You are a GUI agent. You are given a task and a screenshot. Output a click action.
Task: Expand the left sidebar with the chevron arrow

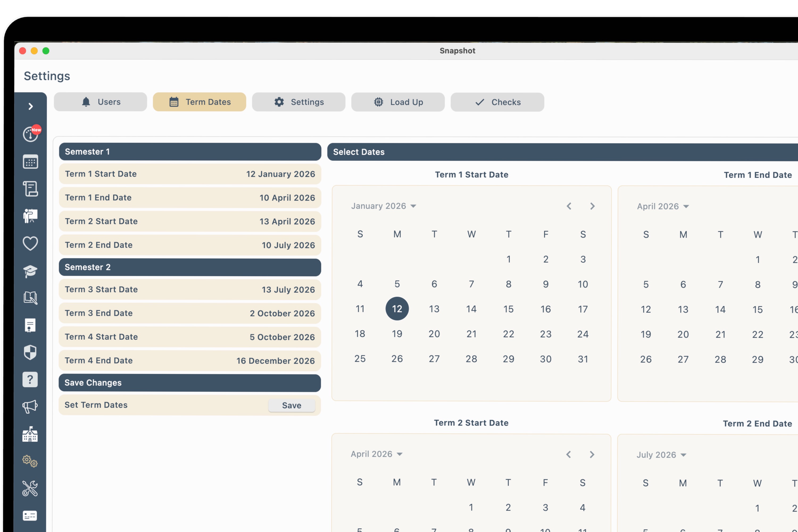pos(31,107)
